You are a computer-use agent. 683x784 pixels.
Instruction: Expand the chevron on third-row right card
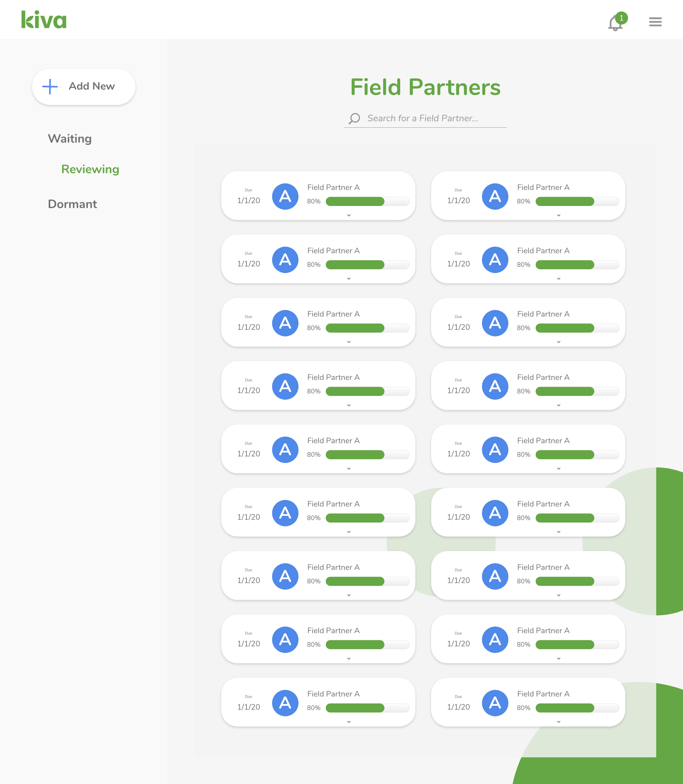click(x=559, y=342)
